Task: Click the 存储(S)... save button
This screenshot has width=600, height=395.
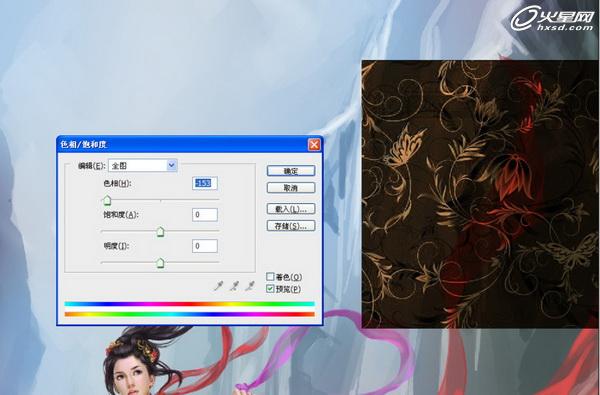Action: tap(291, 225)
